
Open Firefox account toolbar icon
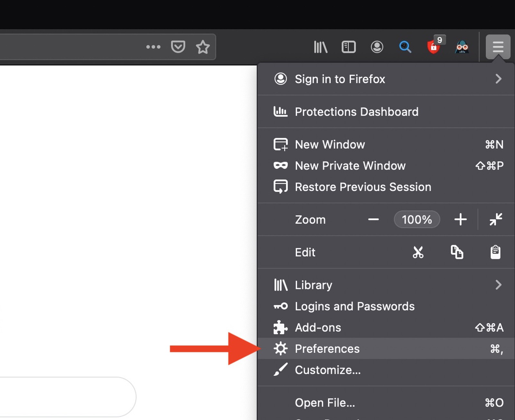coord(377,47)
